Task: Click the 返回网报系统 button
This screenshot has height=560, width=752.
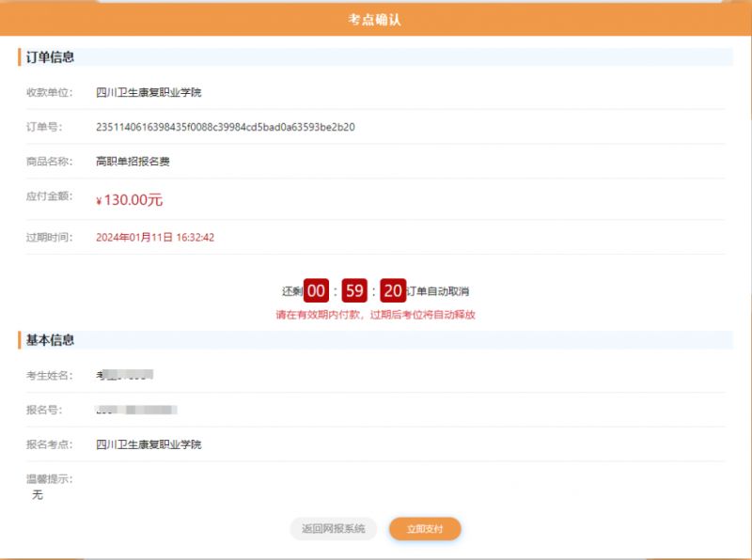Action: pyautogui.click(x=334, y=529)
